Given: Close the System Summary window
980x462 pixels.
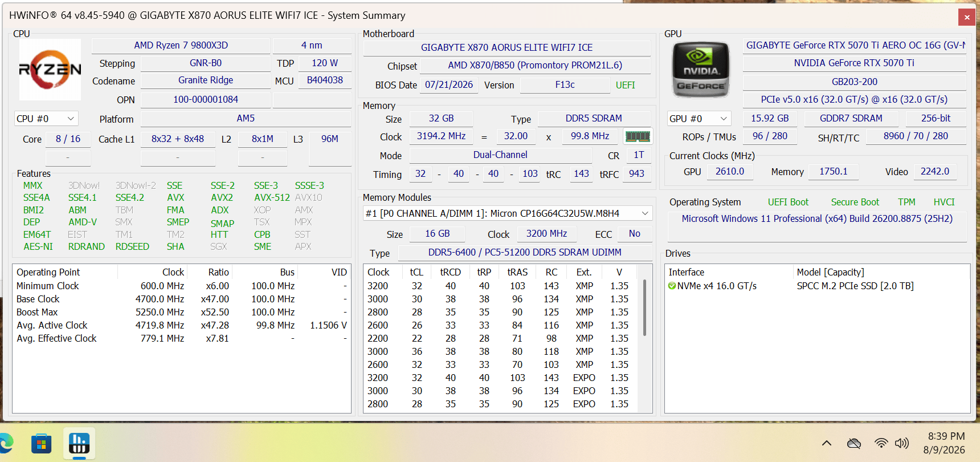Looking at the screenshot, I should click(x=967, y=17).
